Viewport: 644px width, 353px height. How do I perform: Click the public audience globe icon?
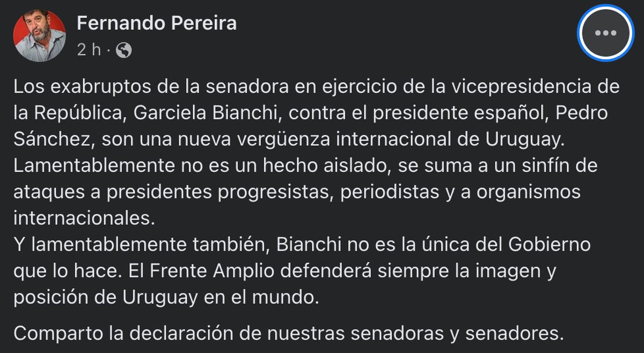pos(123,50)
